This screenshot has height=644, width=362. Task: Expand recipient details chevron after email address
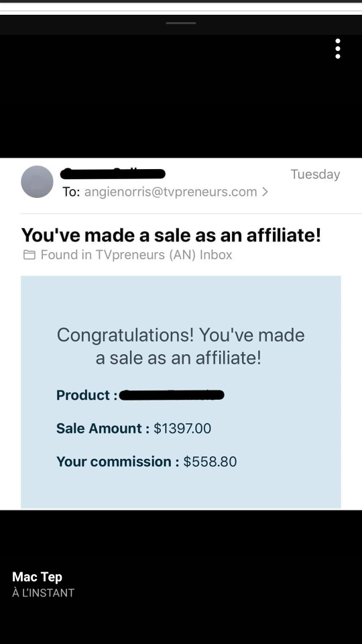point(265,192)
